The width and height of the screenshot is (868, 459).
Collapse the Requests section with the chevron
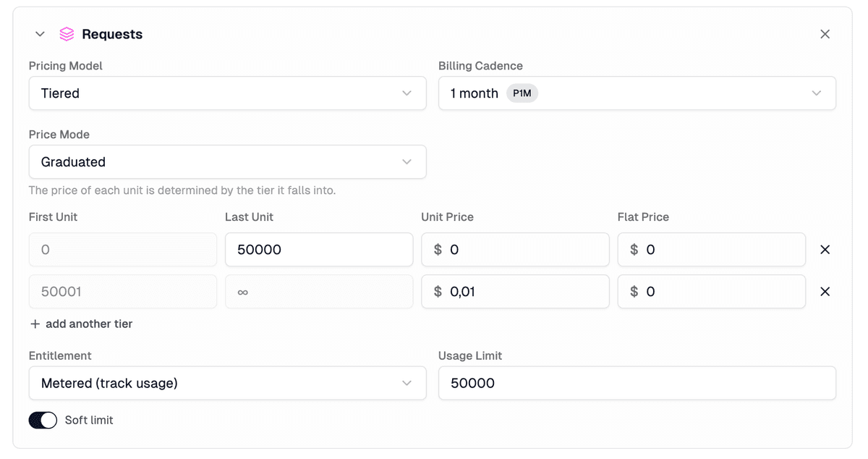pos(40,33)
